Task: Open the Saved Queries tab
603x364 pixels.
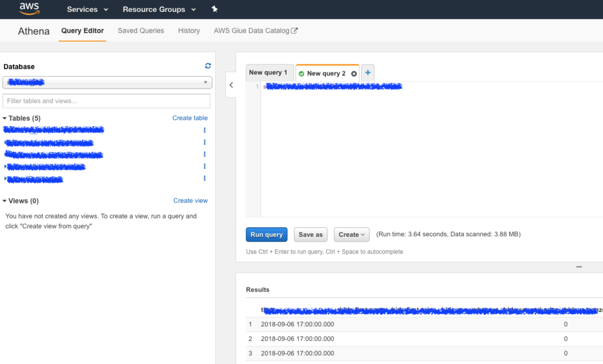Action: coord(141,31)
